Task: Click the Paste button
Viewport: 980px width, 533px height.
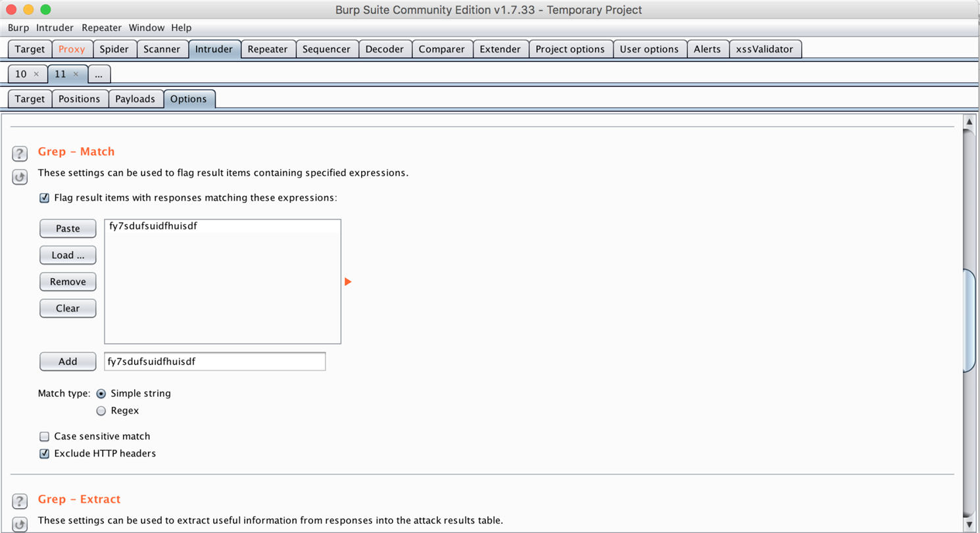Action: coord(68,229)
